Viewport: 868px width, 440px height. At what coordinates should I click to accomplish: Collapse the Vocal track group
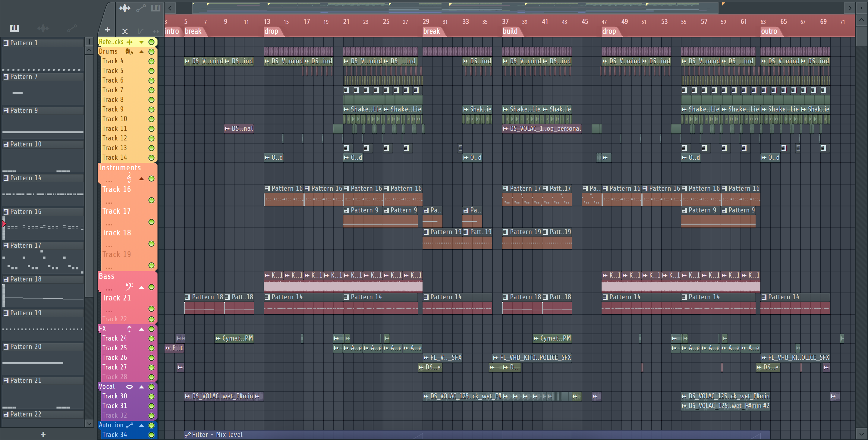click(x=142, y=387)
